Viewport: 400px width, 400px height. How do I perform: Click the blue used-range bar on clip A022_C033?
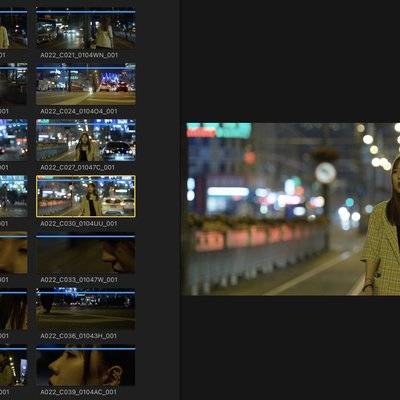(86, 236)
